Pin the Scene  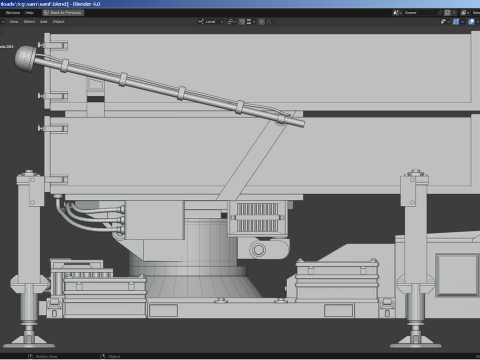click(x=440, y=13)
